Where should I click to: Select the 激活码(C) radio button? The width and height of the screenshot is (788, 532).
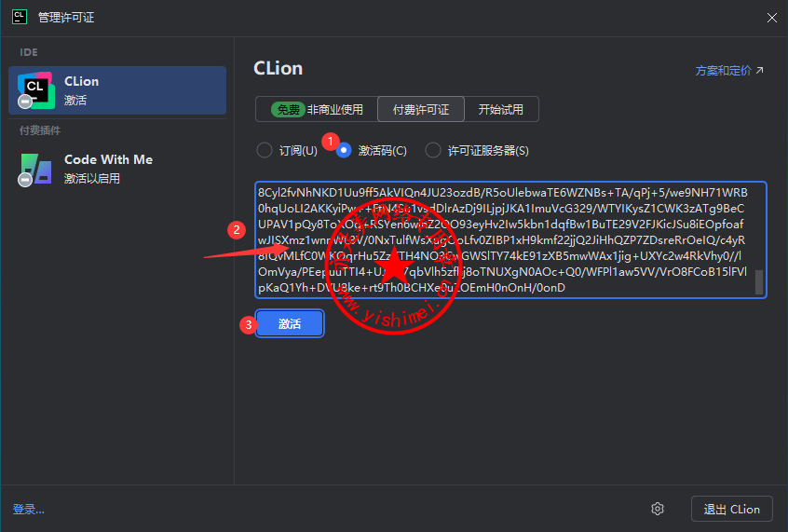coord(344,150)
